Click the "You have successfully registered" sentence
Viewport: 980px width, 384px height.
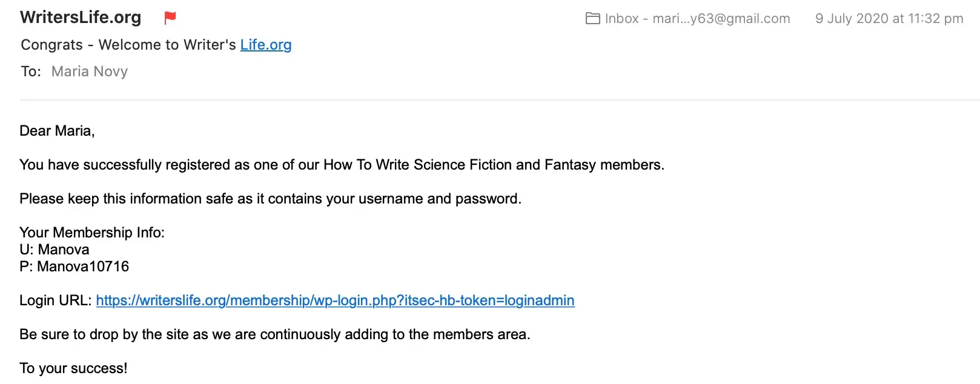(x=170, y=165)
